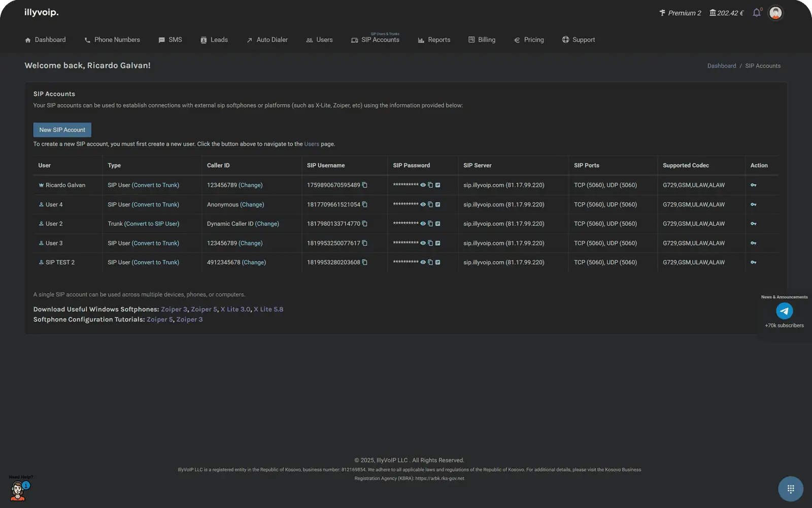Open Telegram news channel icon

click(784, 311)
